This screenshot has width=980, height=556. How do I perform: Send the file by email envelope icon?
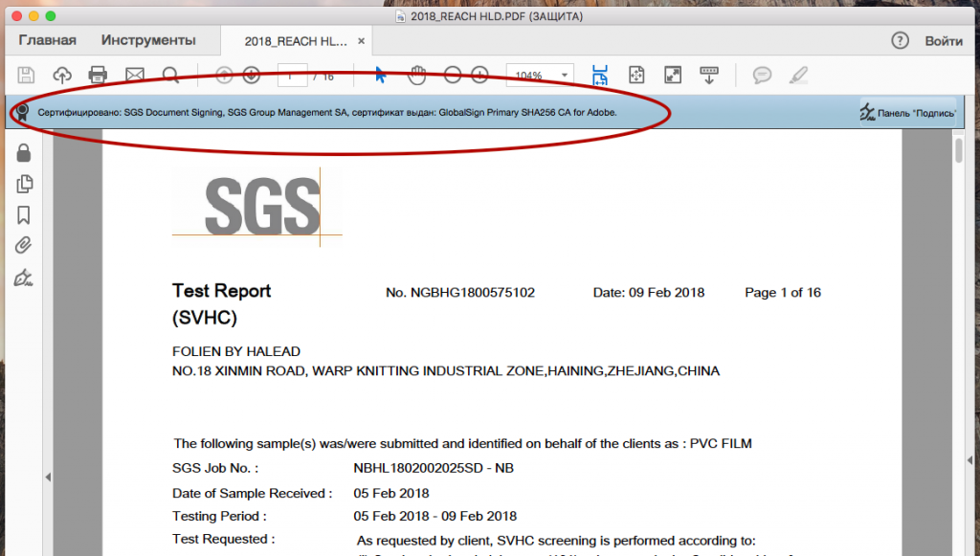[134, 75]
